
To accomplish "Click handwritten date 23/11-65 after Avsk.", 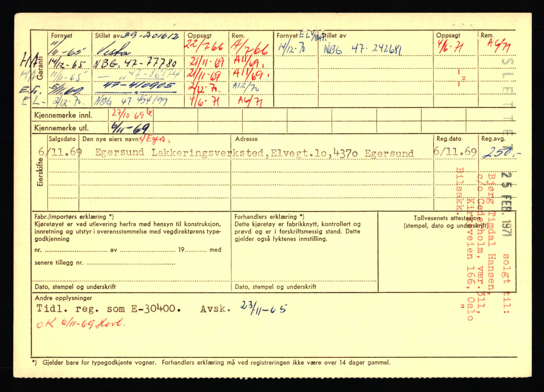I will click(x=263, y=309).
